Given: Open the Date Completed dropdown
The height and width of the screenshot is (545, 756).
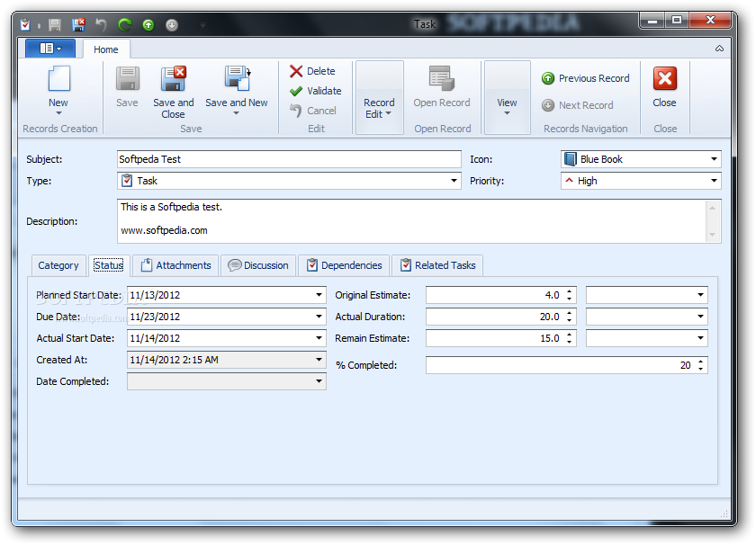Looking at the screenshot, I should click(319, 381).
